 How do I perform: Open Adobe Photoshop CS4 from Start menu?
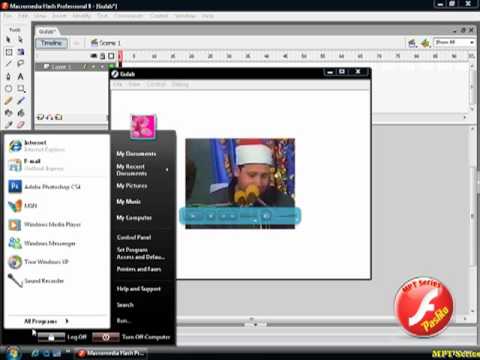[45, 187]
